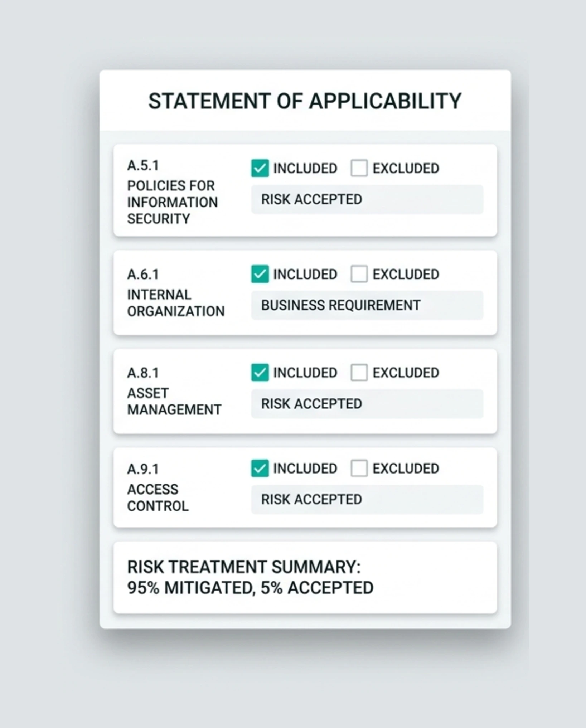Check Excluded box for A.6.1 Internal Organization

tap(359, 274)
